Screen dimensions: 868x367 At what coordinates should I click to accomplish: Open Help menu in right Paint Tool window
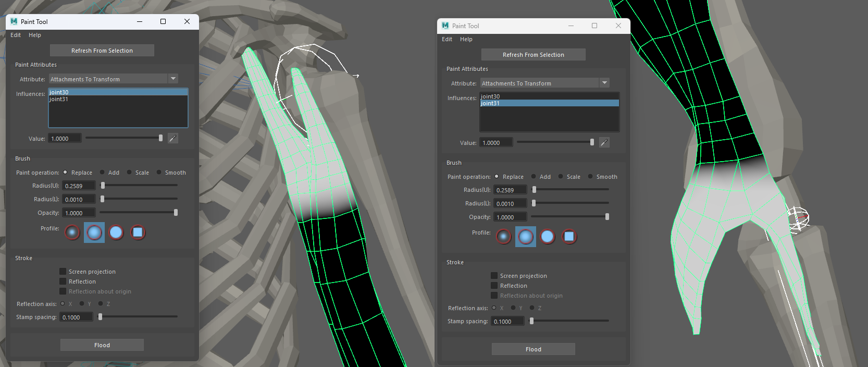click(466, 39)
